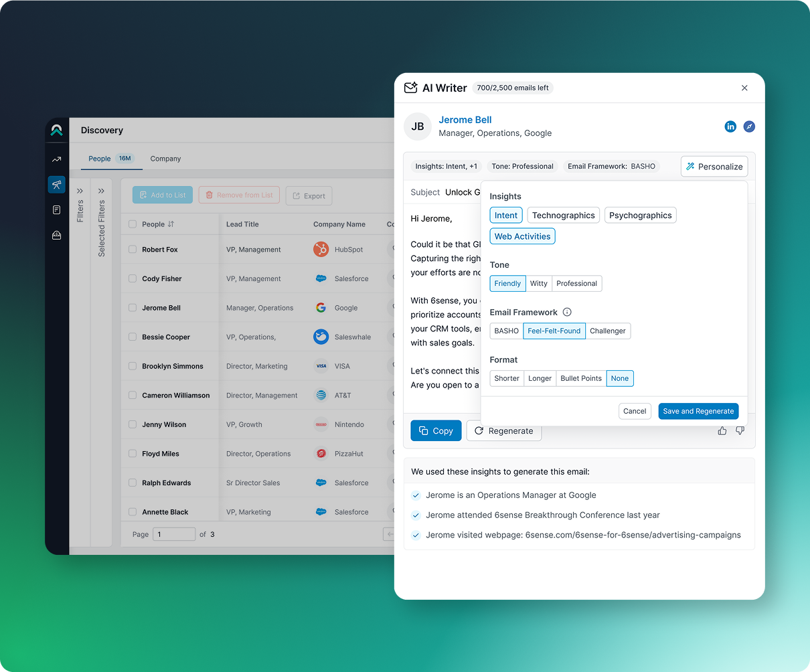Image resolution: width=810 pixels, height=672 pixels.
Task: Select the Witty tone
Action: [539, 284]
